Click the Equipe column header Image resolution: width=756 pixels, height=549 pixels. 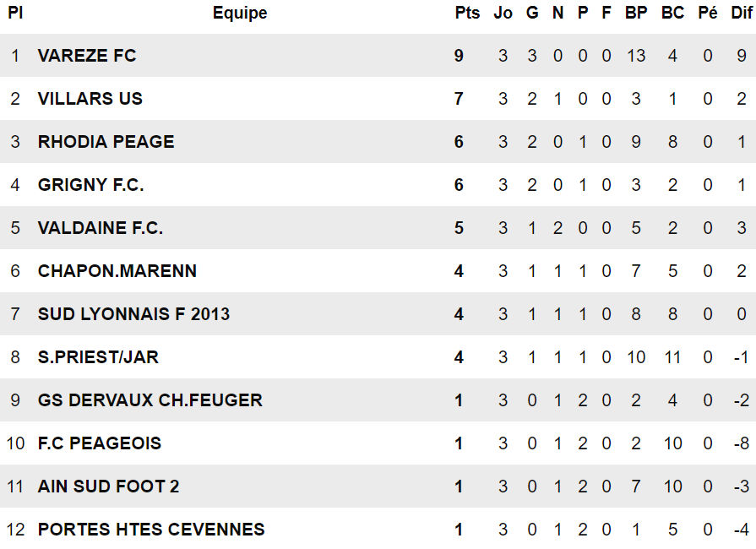[x=240, y=13]
